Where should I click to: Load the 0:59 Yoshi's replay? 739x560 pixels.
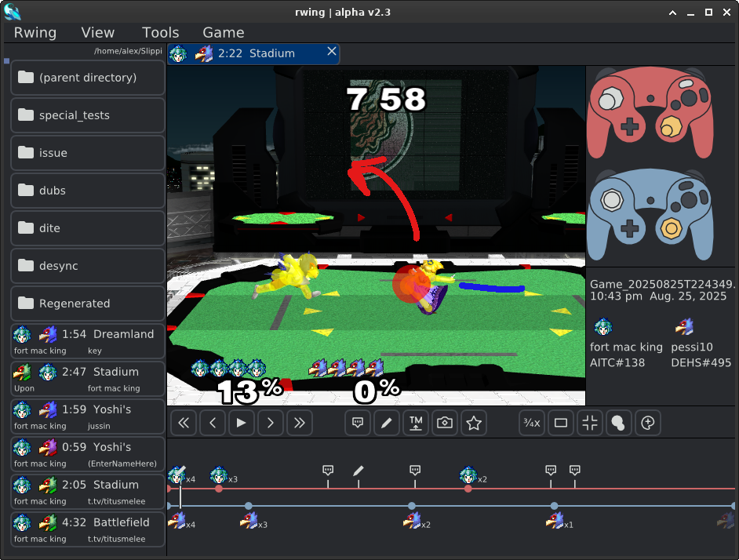88,454
